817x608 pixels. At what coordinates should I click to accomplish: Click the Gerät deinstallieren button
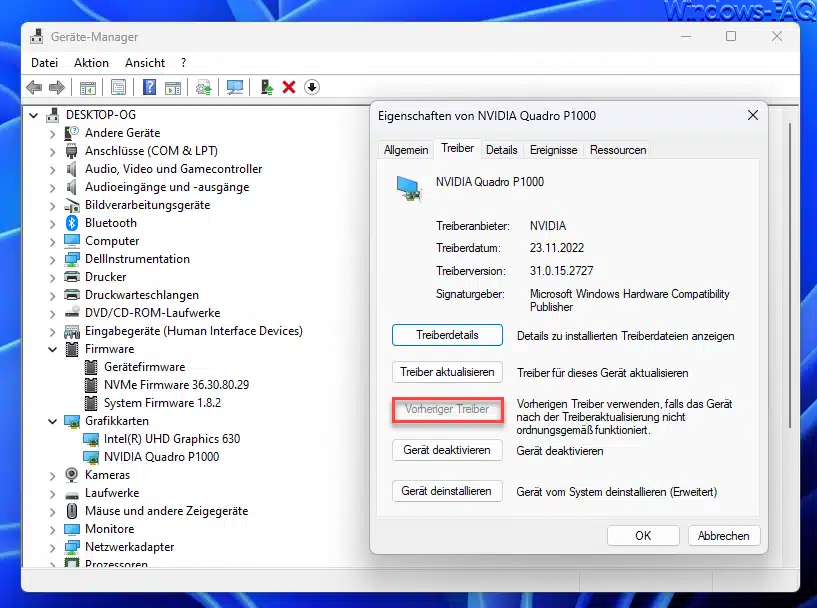tap(447, 491)
